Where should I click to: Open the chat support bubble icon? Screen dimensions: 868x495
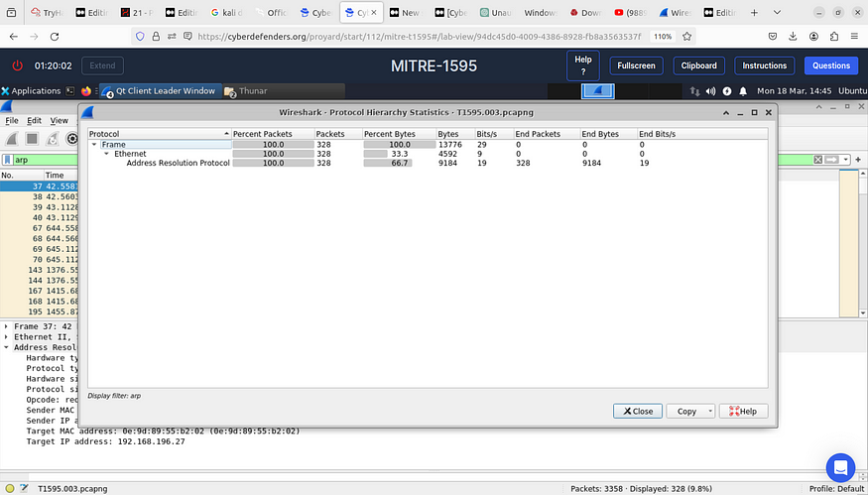click(840, 467)
